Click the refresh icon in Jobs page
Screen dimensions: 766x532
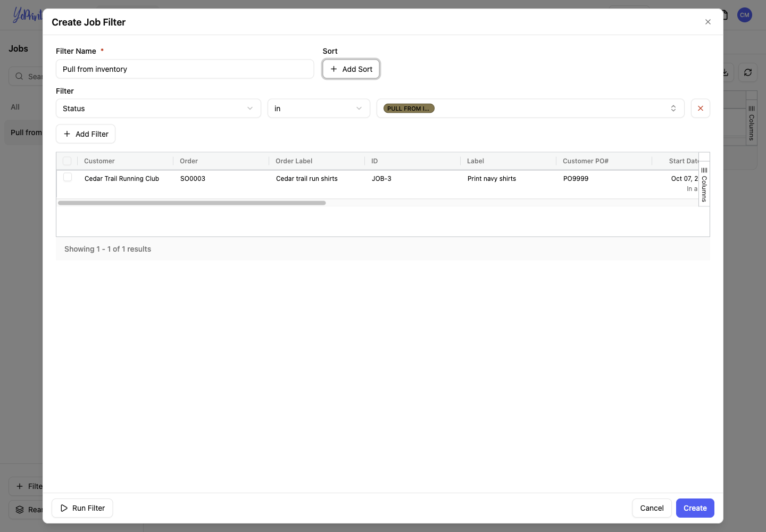tap(748, 72)
